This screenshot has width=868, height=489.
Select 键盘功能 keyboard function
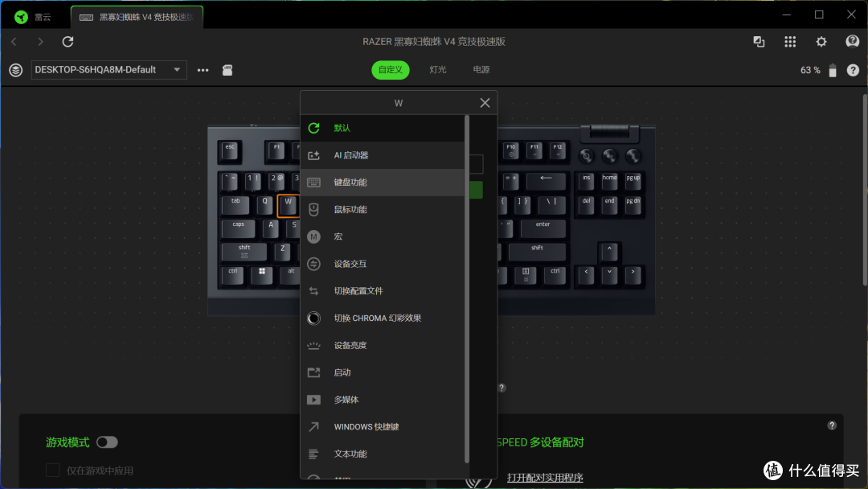tap(383, 183)
